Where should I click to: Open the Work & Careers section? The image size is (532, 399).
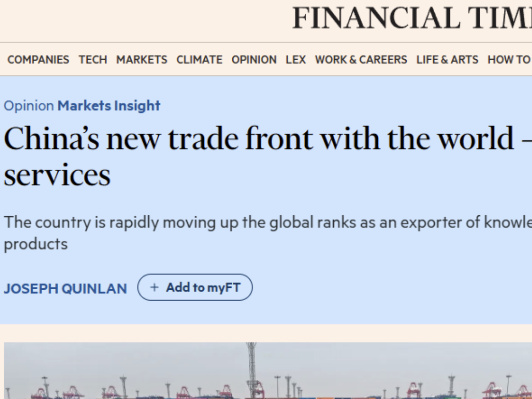click(361, 60)
